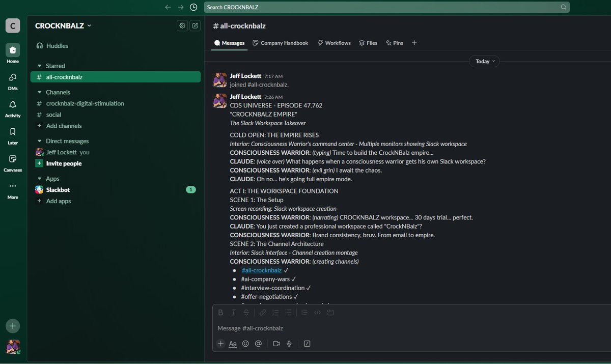Open the Today date dropdown
Viewport: 611px width, 364px height.
coord(484,61)
